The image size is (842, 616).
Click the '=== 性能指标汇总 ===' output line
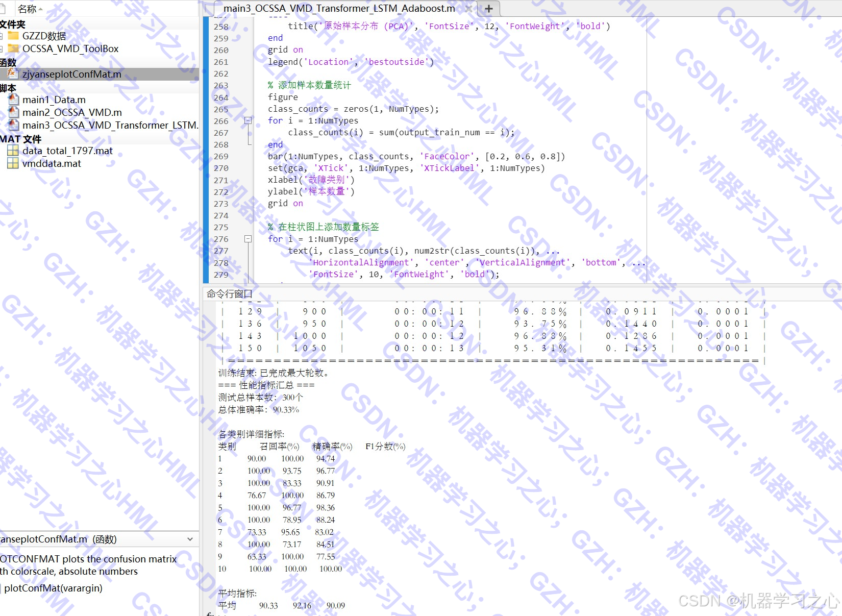point(266,385)
